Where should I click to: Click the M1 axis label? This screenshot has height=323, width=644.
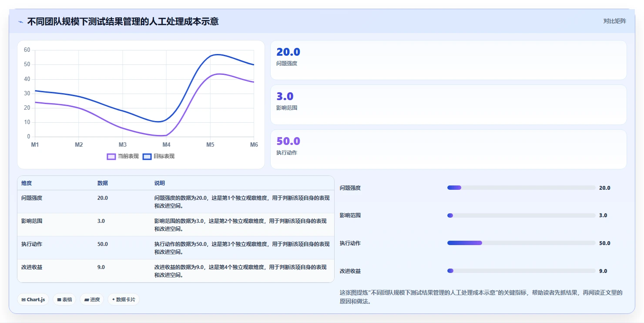coord(35,145)
